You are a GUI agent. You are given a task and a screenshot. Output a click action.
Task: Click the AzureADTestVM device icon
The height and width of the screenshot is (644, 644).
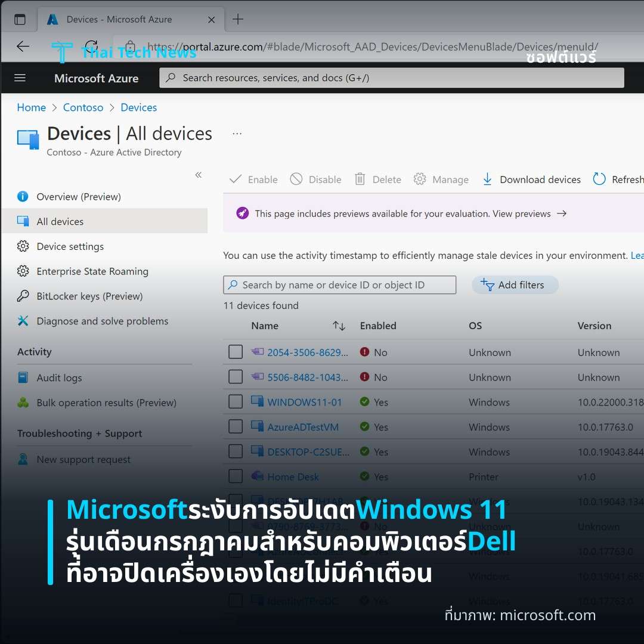[x=258, y=426]
